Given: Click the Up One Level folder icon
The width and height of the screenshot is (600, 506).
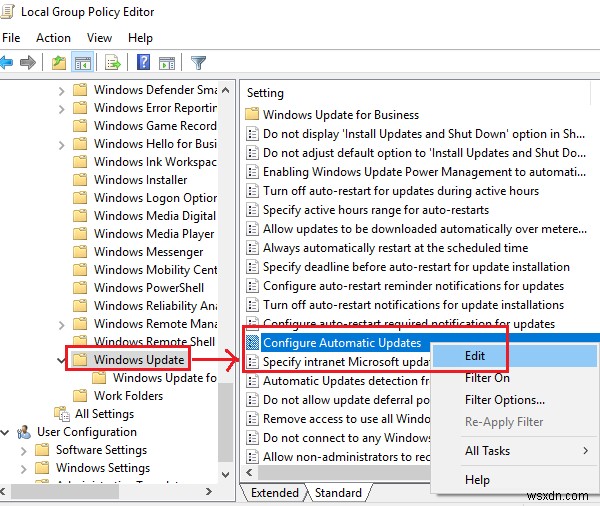Looking at the screenshot, I should tap(59, 62).
